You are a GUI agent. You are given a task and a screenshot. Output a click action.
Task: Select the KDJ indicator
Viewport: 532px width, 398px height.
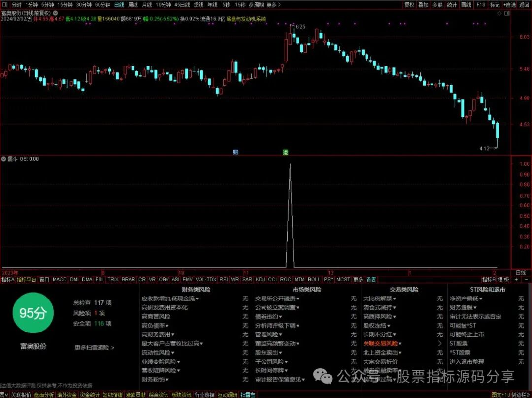(x=260, y=280)
